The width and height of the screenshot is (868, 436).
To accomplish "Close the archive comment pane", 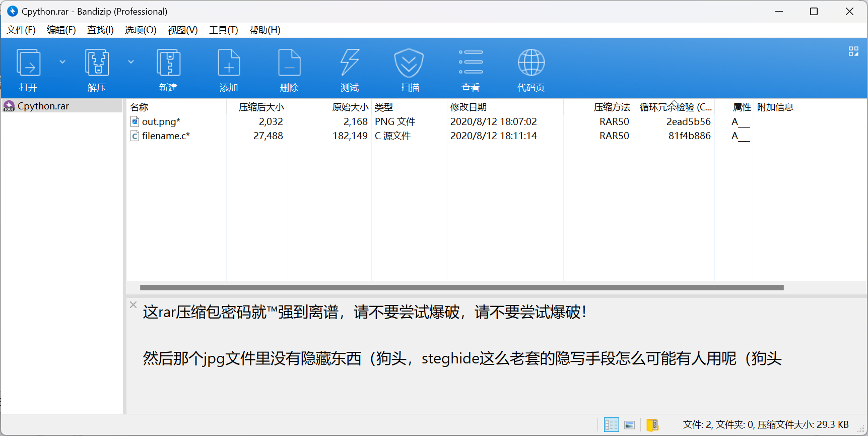I will [133, 304].
